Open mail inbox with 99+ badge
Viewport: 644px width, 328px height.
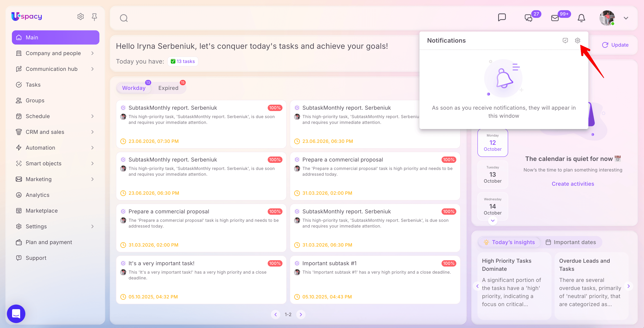555,18
